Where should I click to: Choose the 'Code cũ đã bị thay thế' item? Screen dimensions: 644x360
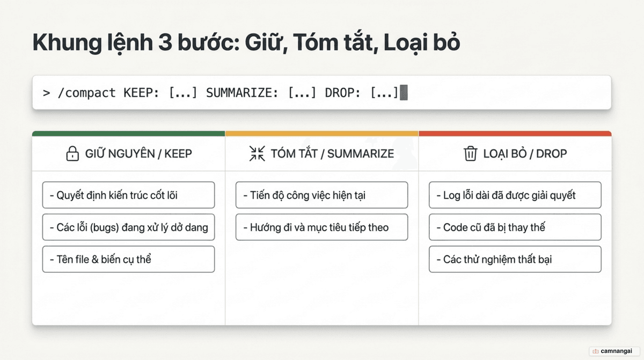tap(515, 227)
